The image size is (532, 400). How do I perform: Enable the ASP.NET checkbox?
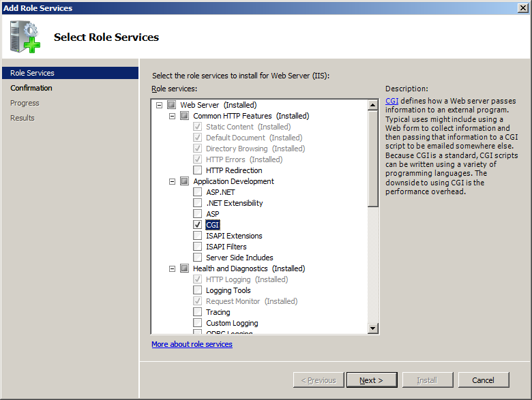coord(198,192)
